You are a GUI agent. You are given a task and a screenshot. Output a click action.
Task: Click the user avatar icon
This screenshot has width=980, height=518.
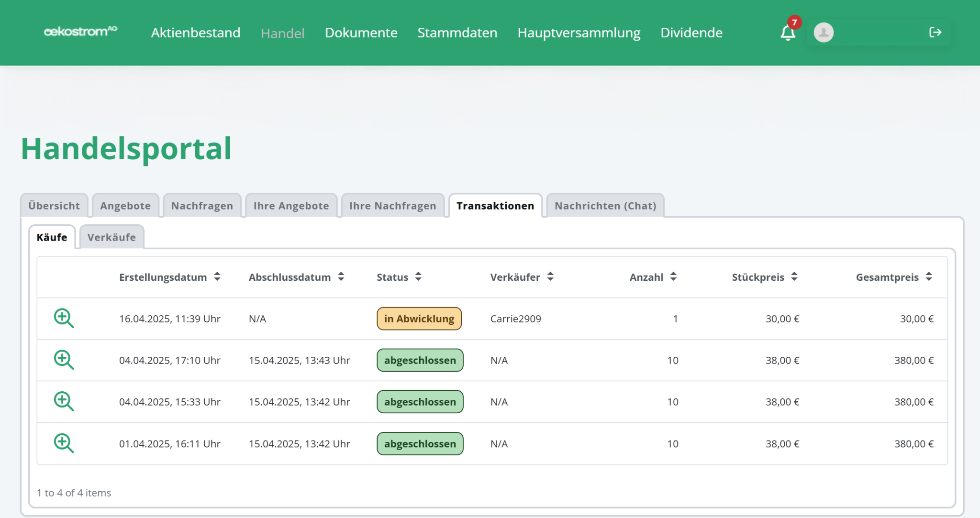(824, 33)
